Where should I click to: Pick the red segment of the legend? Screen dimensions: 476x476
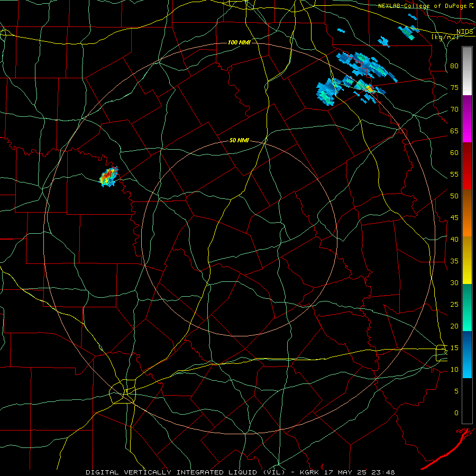click(x=467, y=166)
